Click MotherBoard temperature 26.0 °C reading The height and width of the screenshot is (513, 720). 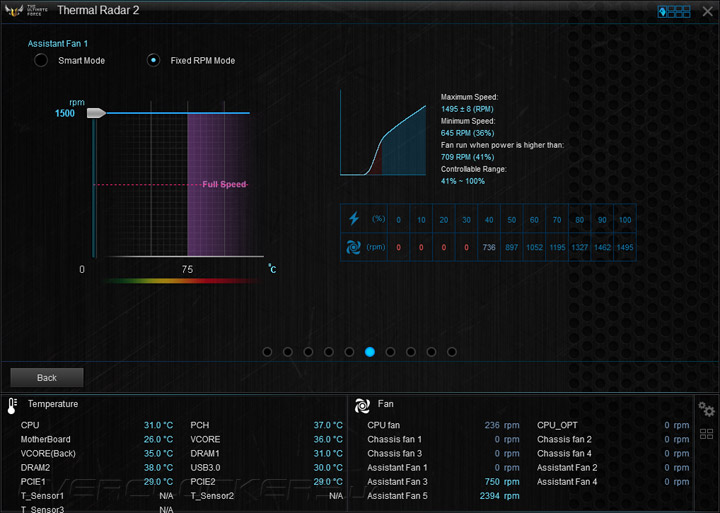pyautogui.click(x=158, y=440)
